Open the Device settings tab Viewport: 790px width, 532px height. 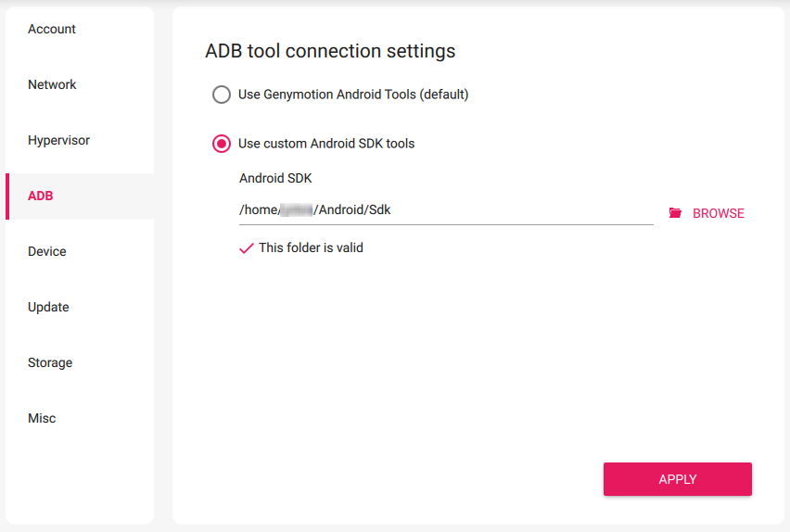point(47,252)
